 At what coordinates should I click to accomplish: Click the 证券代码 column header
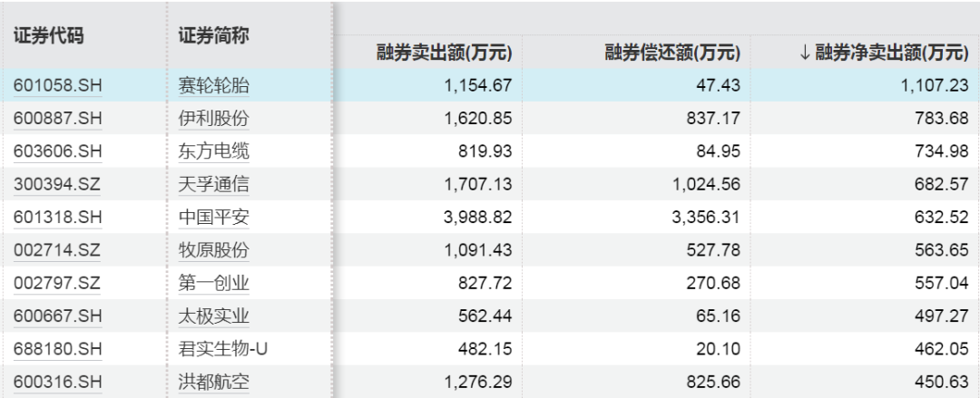point(49,37)
